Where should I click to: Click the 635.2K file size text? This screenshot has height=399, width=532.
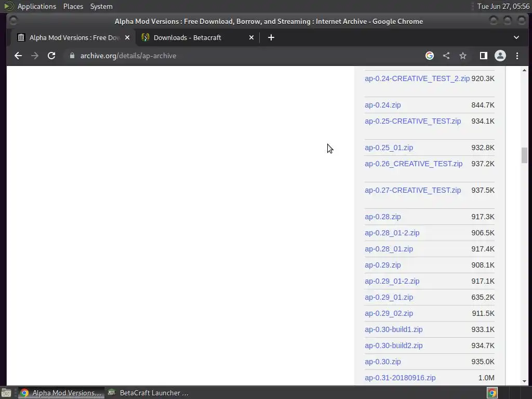point(483,297)
